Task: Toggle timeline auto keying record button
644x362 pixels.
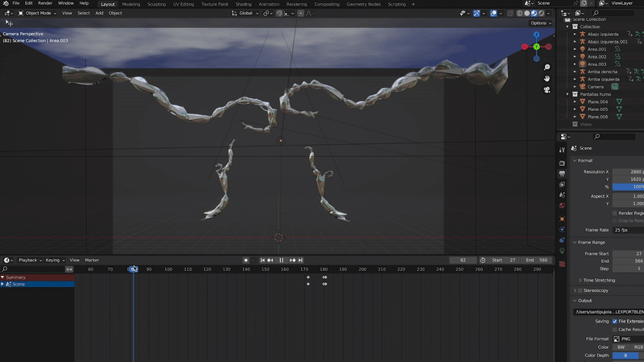Action: 246,260
